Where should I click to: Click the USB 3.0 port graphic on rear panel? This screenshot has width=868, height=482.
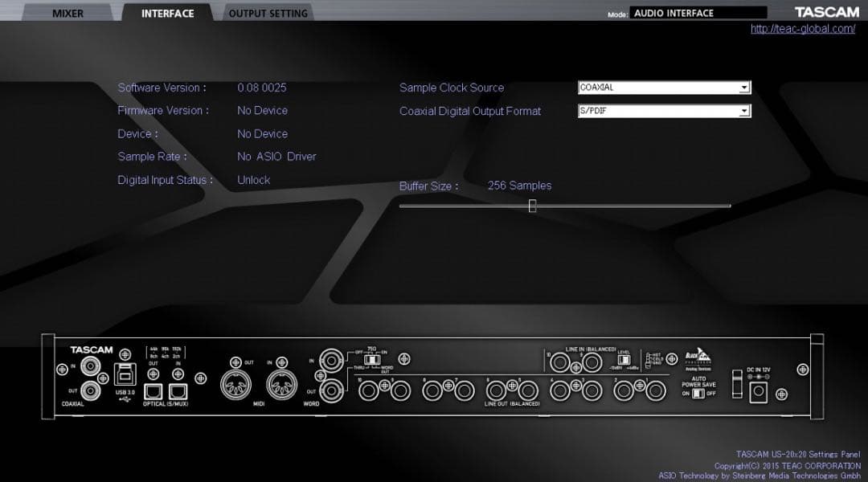pyautogui.click(x=125, y=374)
